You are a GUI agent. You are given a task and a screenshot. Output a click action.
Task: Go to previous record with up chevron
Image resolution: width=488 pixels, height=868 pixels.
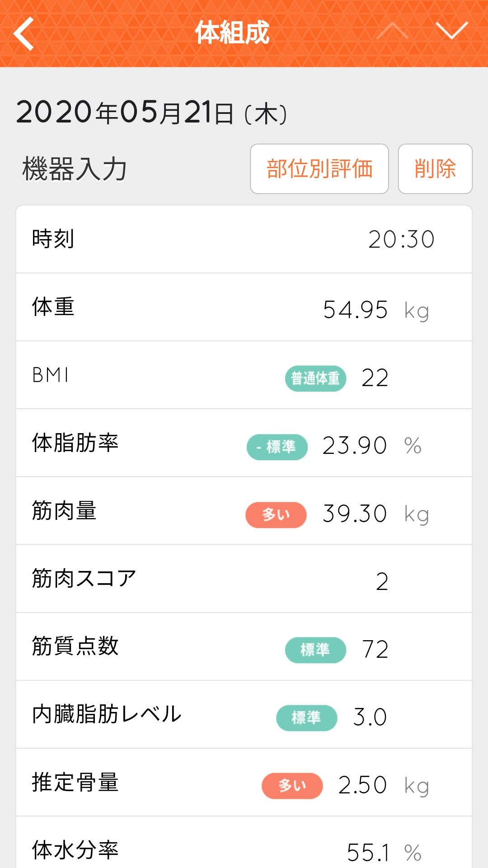pyautogui.click(x=392, y=32)
